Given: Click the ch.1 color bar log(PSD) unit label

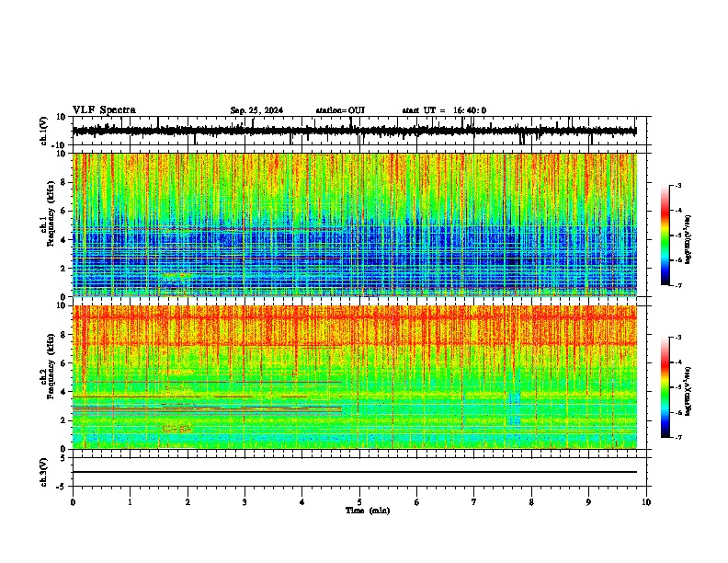Looking at the screenshot, I should point(688,240).
